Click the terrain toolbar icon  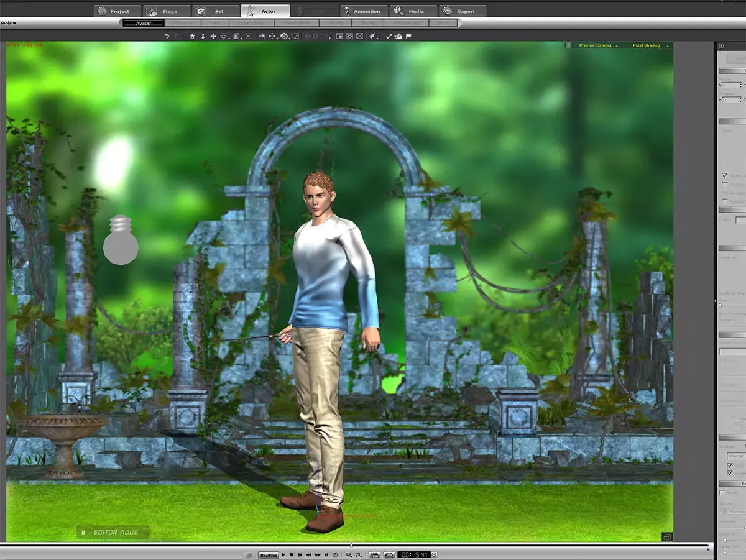tap(398, 36)
